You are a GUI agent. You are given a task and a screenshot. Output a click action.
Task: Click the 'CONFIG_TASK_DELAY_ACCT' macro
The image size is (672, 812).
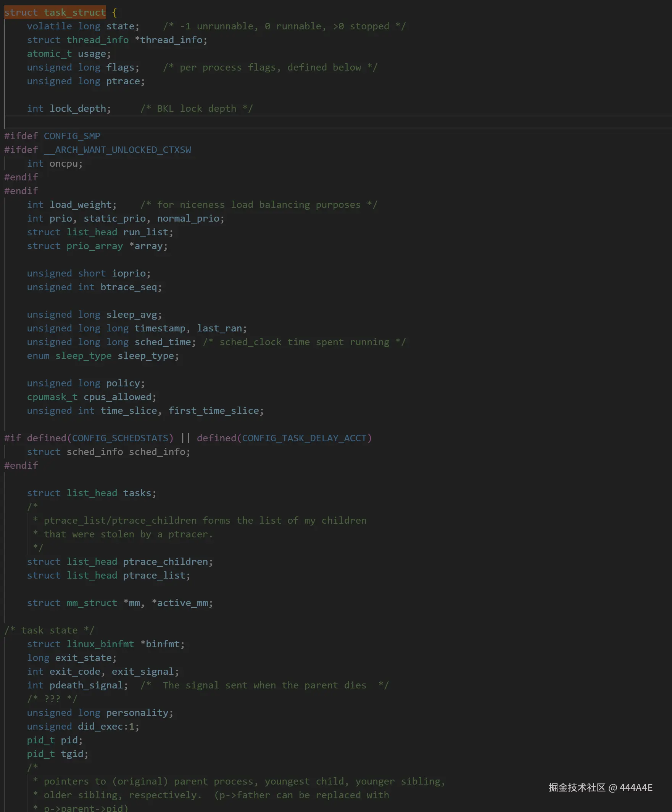(304, 438)
